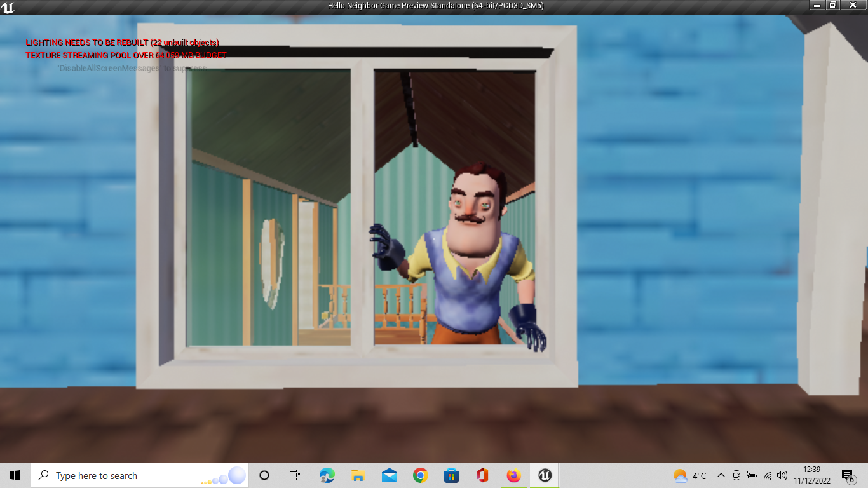Click the Unreal Engine logo in title bar
868x488 pixels.
click(8, 8)
